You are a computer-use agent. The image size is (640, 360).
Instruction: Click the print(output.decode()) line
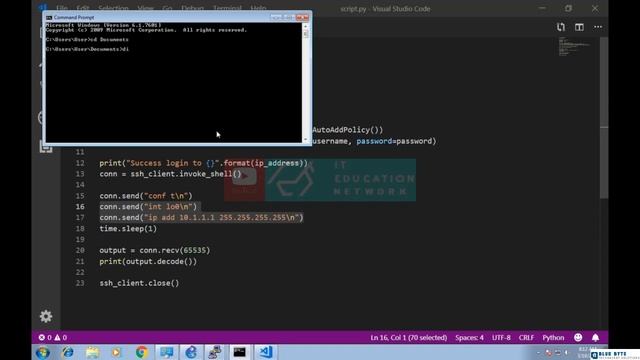[148, 261]
